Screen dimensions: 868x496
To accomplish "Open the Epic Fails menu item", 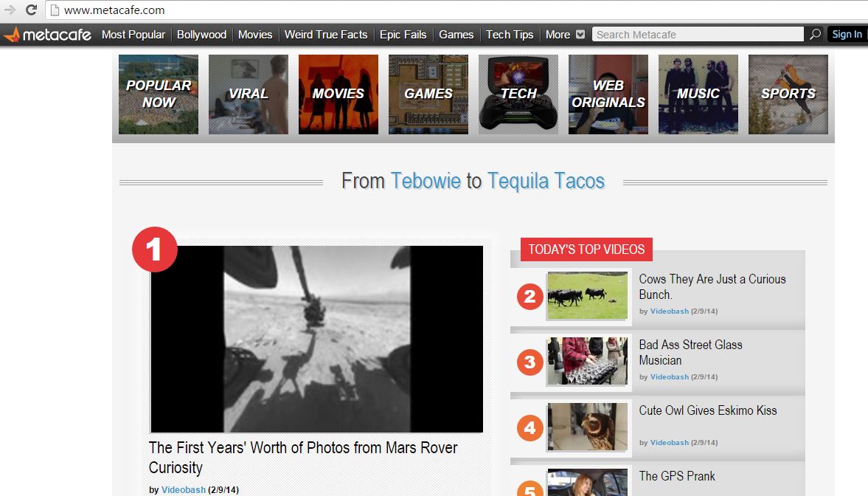I will pos(403,35).
